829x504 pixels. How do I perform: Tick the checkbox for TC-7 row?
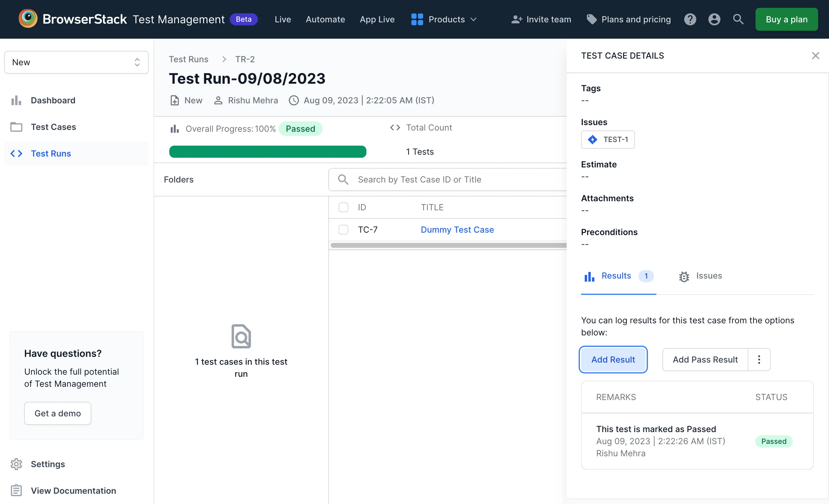[x=343, y=230]
